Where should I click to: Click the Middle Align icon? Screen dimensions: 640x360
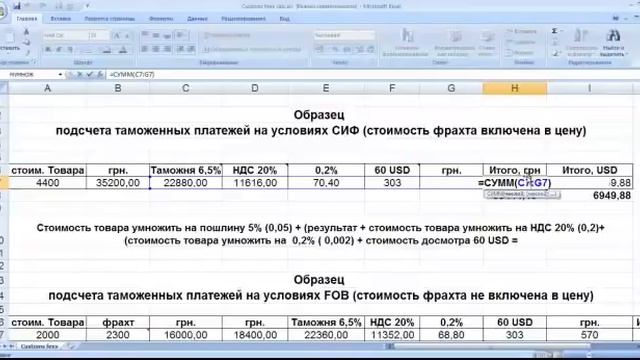[x=156, y=36]
